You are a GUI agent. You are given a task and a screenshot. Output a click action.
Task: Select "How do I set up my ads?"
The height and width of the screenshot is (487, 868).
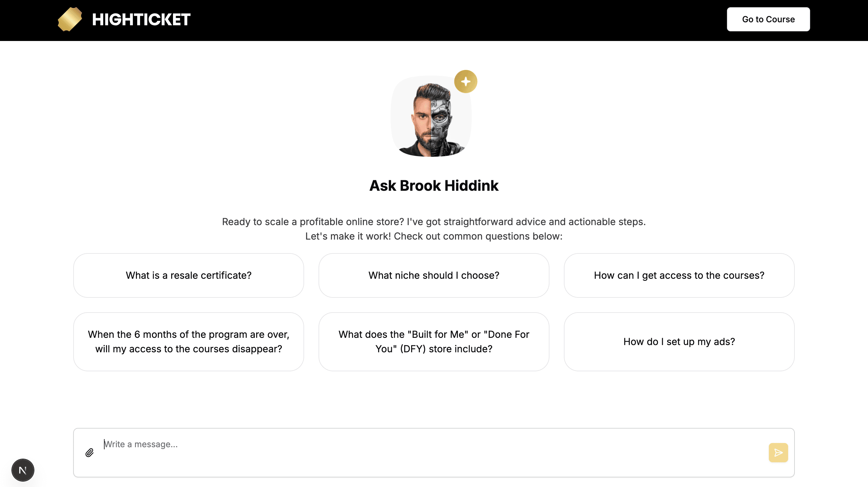[x=679, y=342]
